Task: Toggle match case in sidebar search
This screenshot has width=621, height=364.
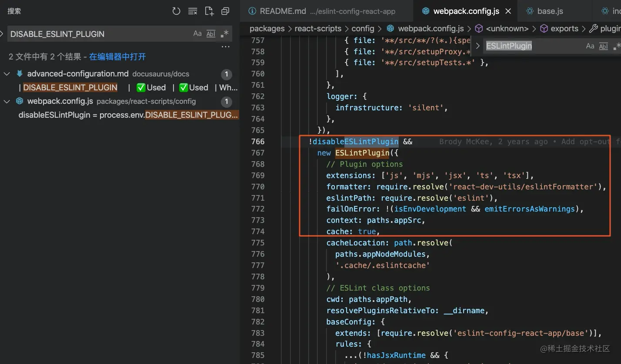Action: tap(197, 33)
